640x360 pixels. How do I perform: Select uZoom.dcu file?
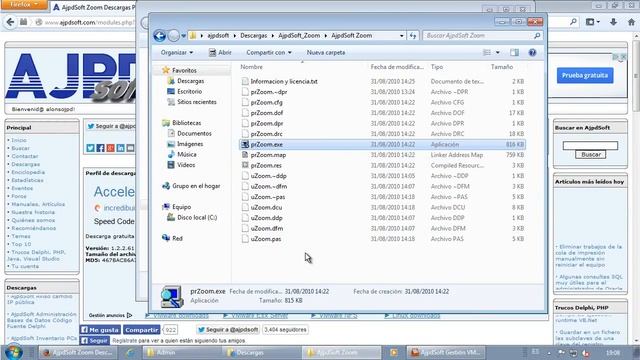click(x=266, y=207)
